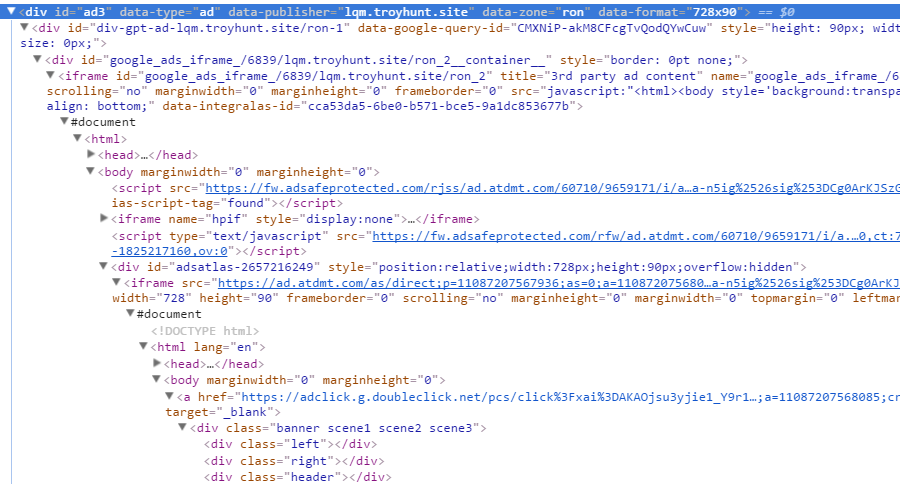Image resolution: width=900 pixels, height=484 pixels.
Task: Collapse the second body marginwidth node
Action: (156, 379)
